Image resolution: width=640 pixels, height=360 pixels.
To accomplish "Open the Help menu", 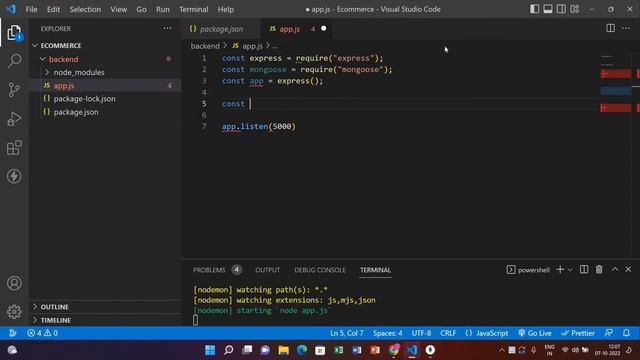I will (225, 9).
